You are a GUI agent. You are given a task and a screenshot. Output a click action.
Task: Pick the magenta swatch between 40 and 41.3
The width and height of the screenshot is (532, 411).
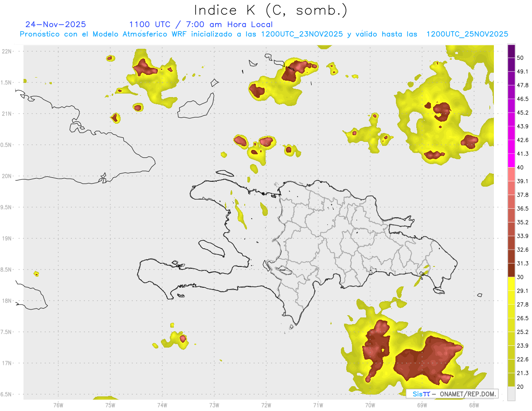(512, 161)
